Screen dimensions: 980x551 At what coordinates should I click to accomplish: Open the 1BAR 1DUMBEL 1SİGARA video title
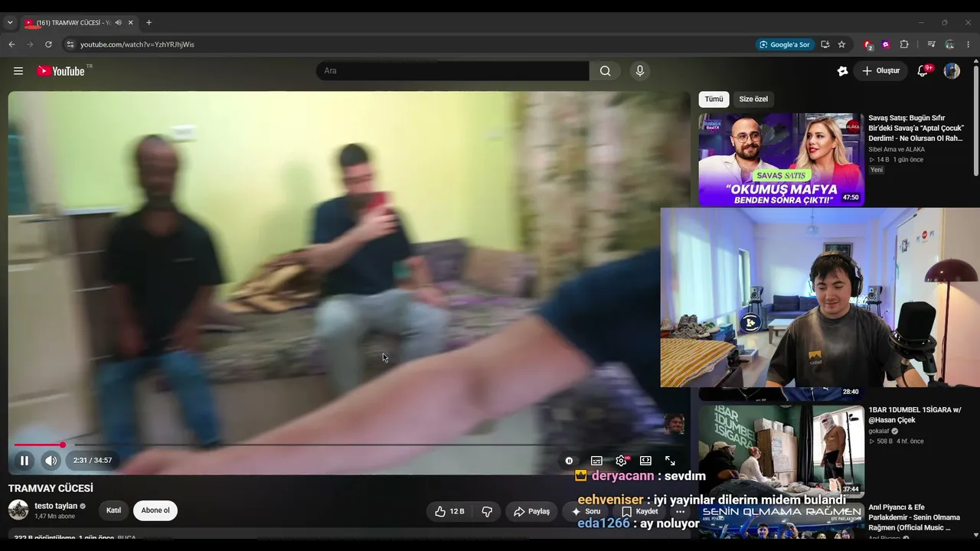click(x=914, y=415)
